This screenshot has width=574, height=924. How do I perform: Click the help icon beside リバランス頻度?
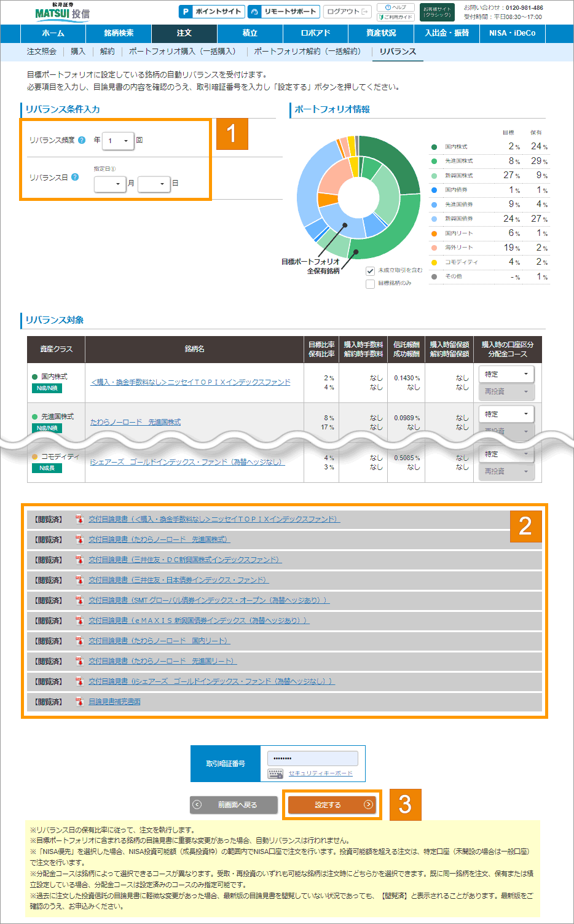coord(82,140)
